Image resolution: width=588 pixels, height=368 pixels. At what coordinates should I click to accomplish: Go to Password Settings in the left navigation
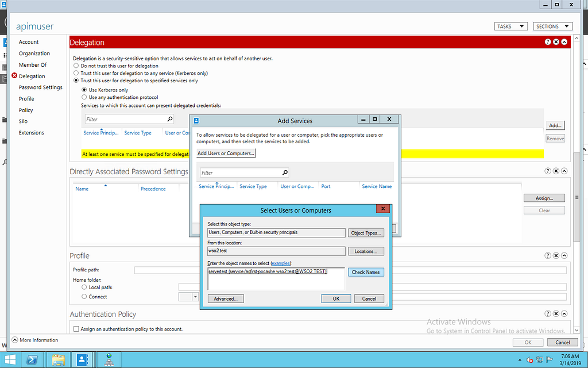[x=41, y=87]
